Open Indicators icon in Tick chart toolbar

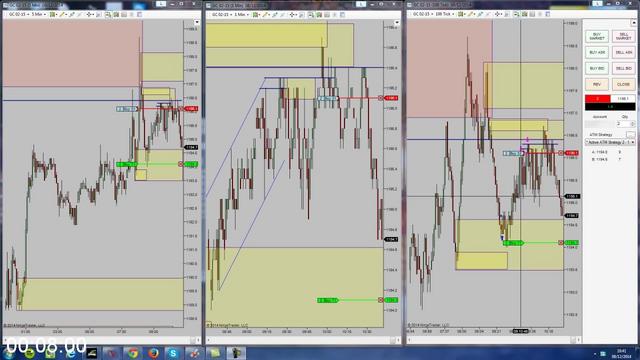pyautogui.click(x=532, y=14)
